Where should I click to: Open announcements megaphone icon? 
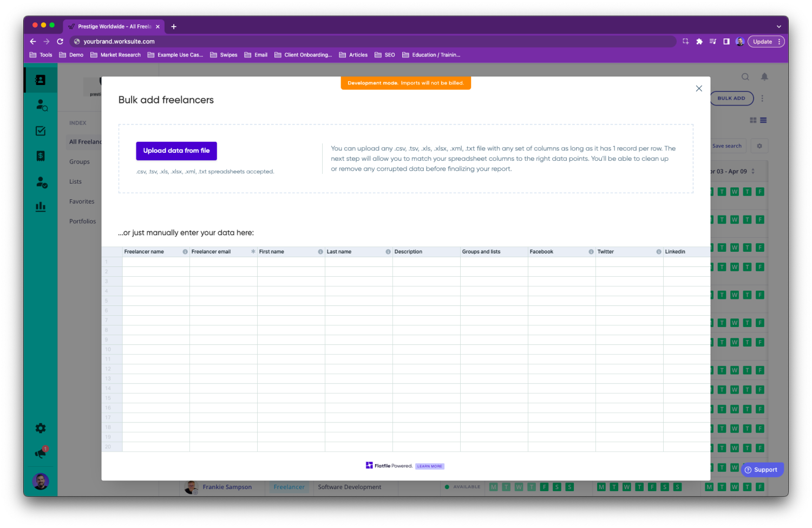[x=41, y=453]
